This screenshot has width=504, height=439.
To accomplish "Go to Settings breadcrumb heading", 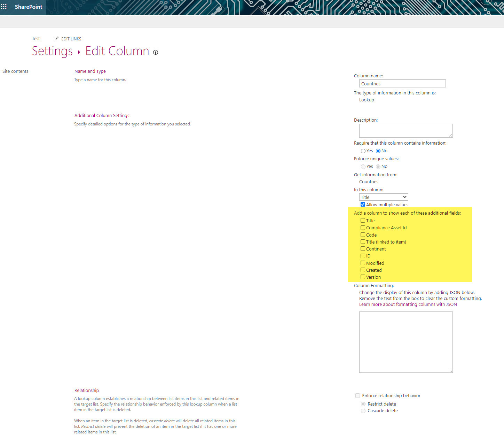I will (52, 51).
